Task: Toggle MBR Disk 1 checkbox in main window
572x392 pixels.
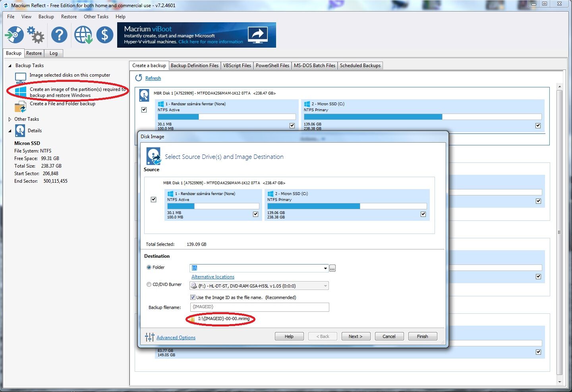Action: [x=144, y=110]
